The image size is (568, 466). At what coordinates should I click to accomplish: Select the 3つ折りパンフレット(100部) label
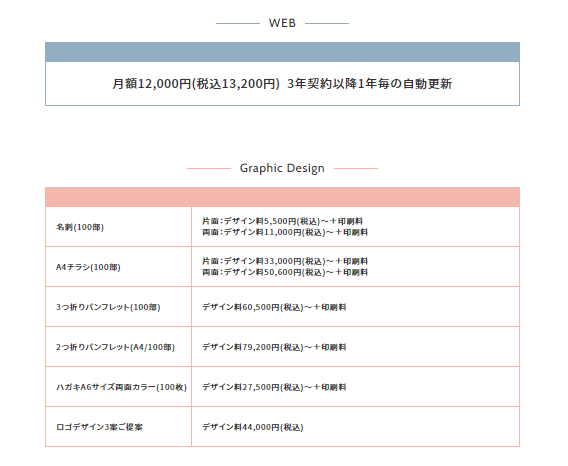(108, 307)
